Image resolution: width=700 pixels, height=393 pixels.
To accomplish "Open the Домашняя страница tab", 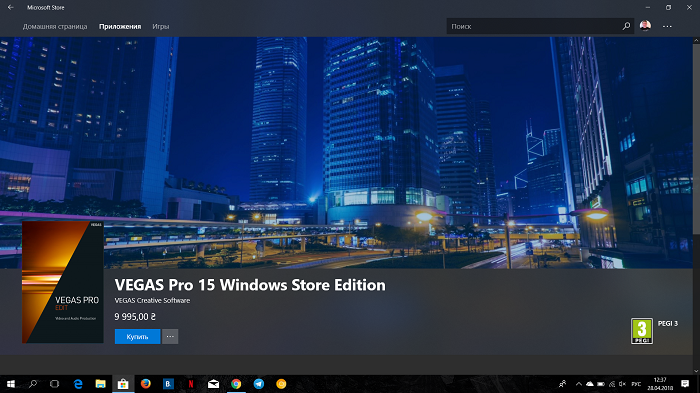I will [x=55, y=27].
